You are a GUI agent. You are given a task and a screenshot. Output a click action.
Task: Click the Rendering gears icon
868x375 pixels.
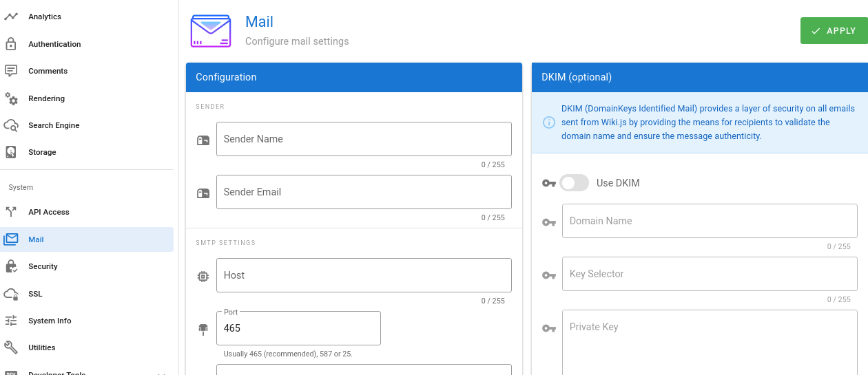(x=11, y=98)
